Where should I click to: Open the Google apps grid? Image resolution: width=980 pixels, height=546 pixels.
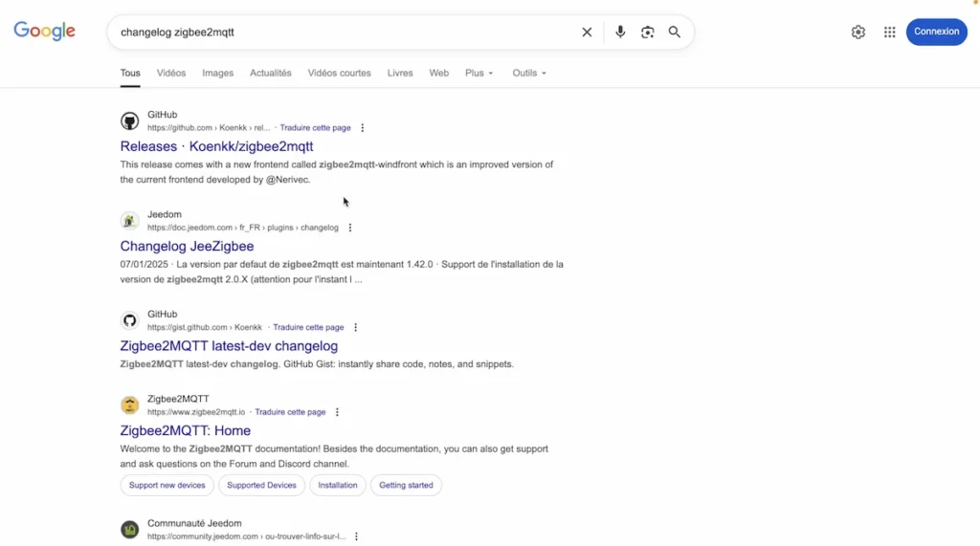tap(890, 33)
